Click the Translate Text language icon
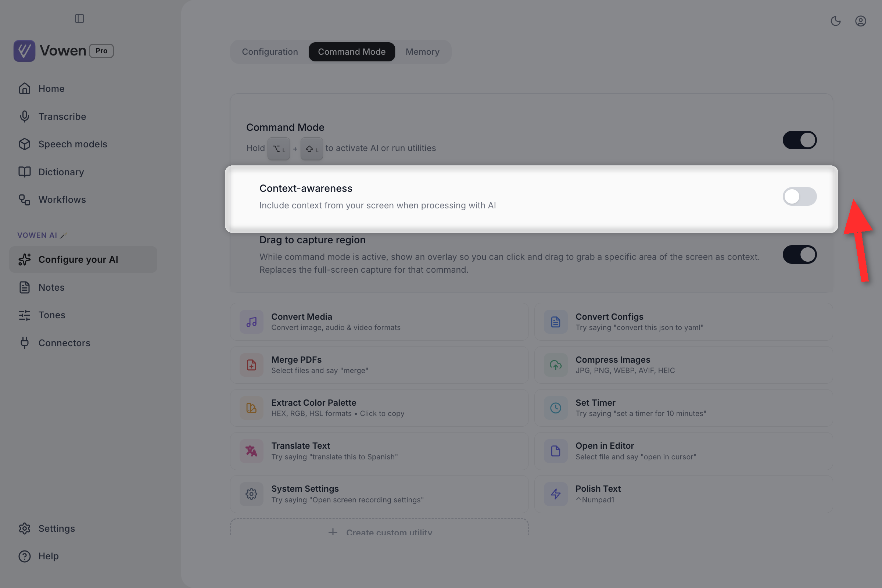 (251, 451)
